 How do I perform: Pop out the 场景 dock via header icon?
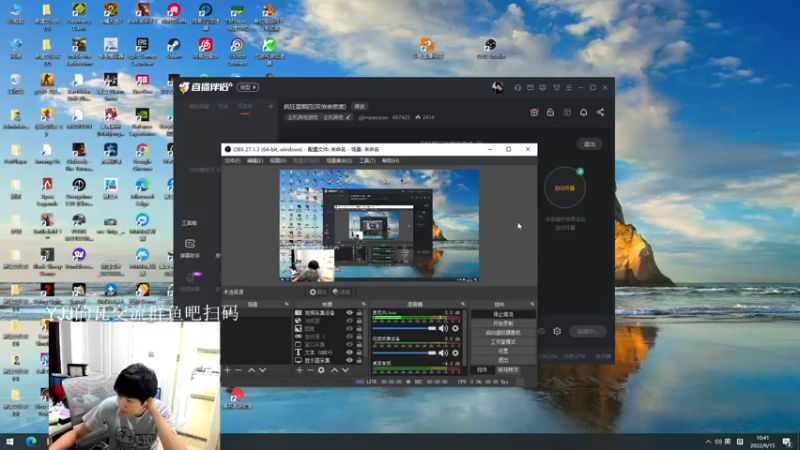point(286,305)
